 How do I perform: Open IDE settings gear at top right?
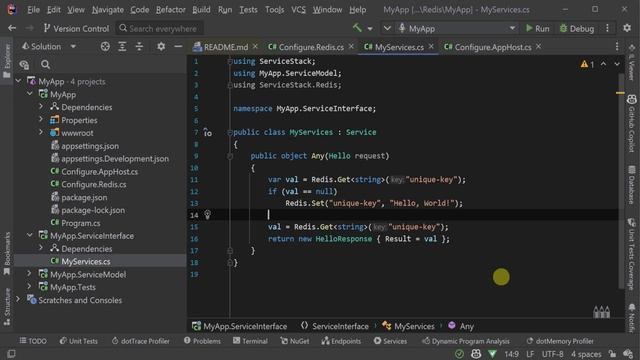(x=627, y=28)
